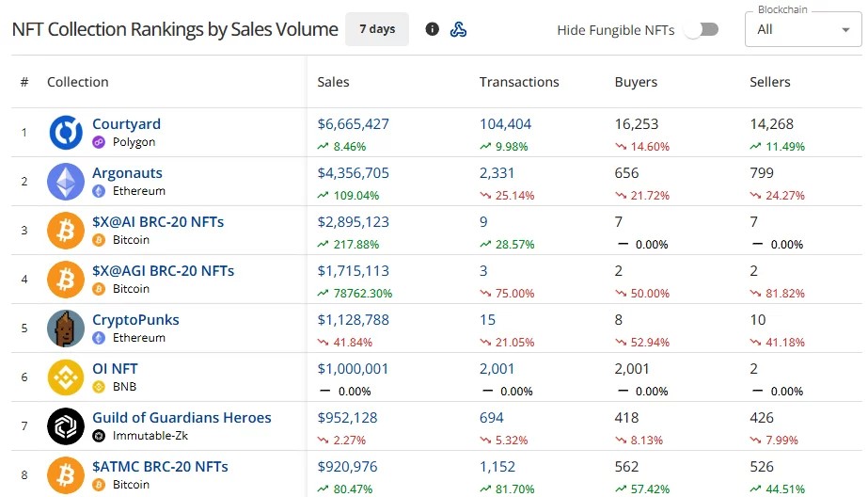This screenshot has height=497, width=868.
Task: Click the $ATMC BRC-20 Bitcoin logo
Action: pyautogui.click(x=66, y=474)
